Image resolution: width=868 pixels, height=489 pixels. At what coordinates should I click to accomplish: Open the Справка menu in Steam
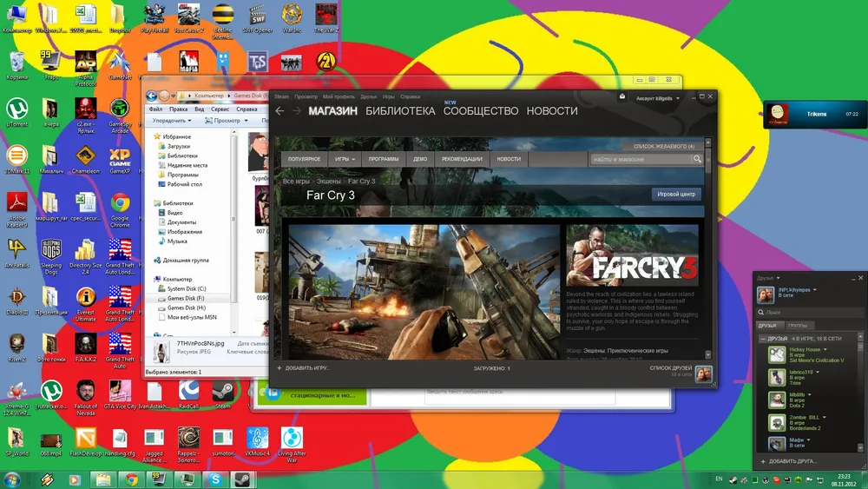point(411,96)
